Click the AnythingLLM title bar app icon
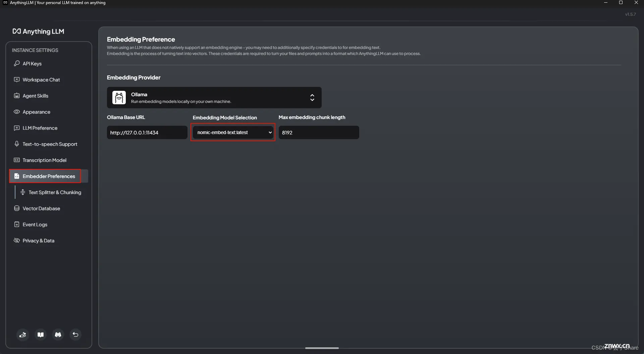 coord(5,3)
